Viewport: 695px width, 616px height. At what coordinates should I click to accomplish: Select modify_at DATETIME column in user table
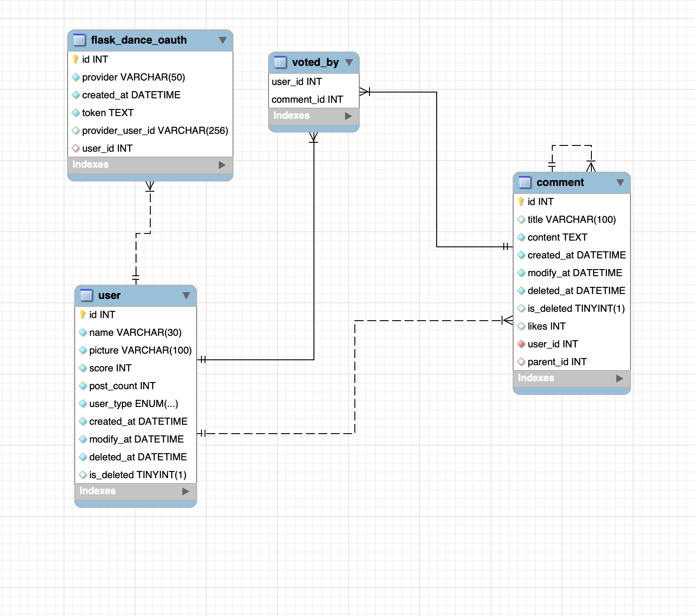point(136,439)
